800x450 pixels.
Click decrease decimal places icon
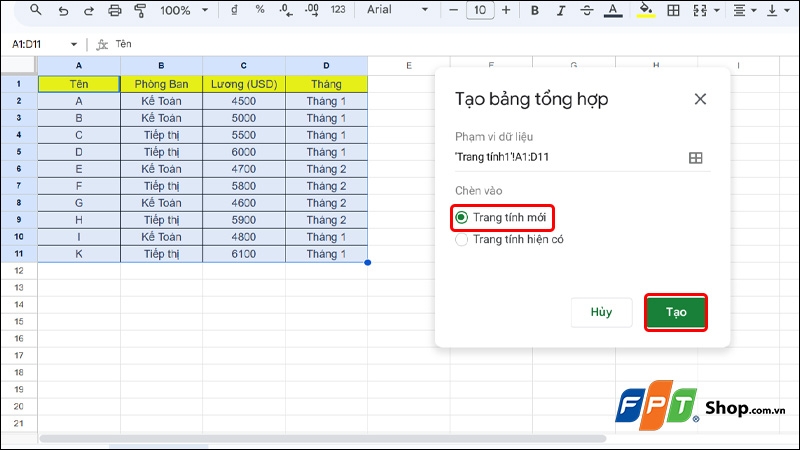point(286,10)
